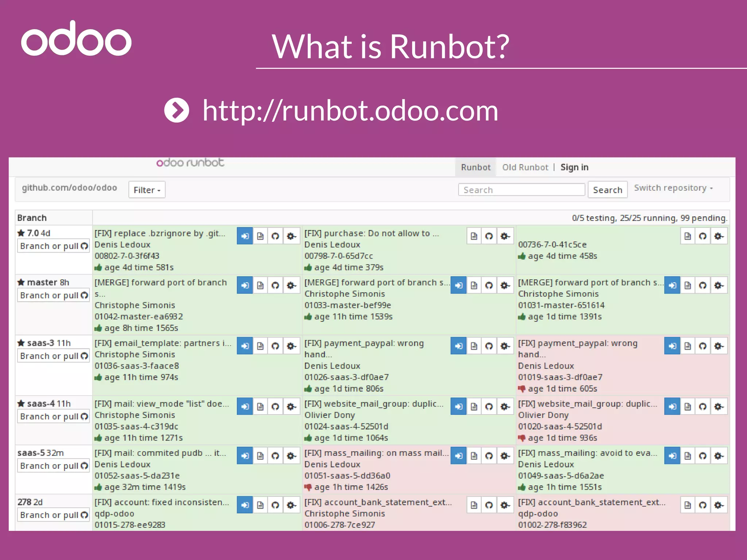Toggle sticky star on master branch

tap(21, 282)
